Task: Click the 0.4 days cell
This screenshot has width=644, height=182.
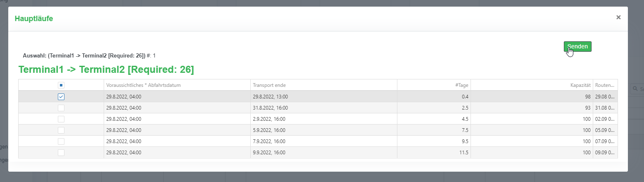Action: [464, 97]
